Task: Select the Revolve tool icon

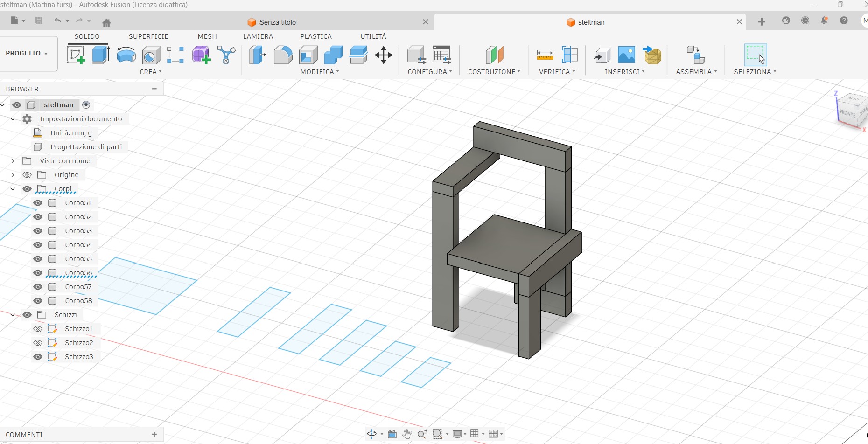Action: (x=126, y=55)
